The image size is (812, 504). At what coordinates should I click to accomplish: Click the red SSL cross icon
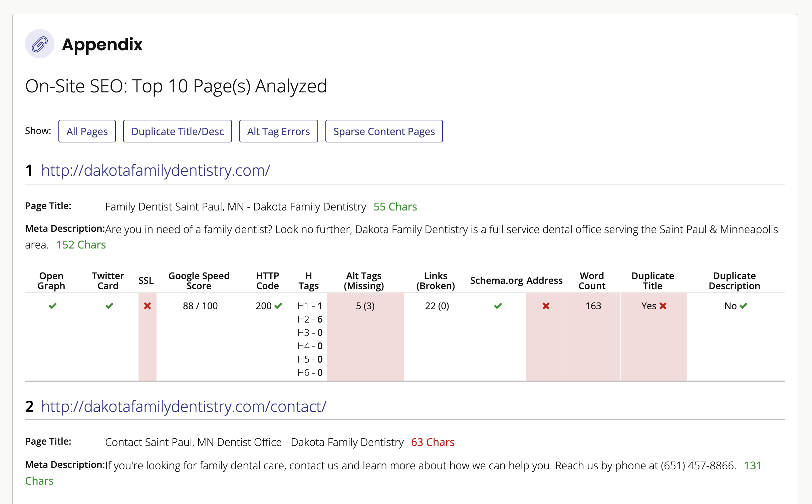click(147, 306)
